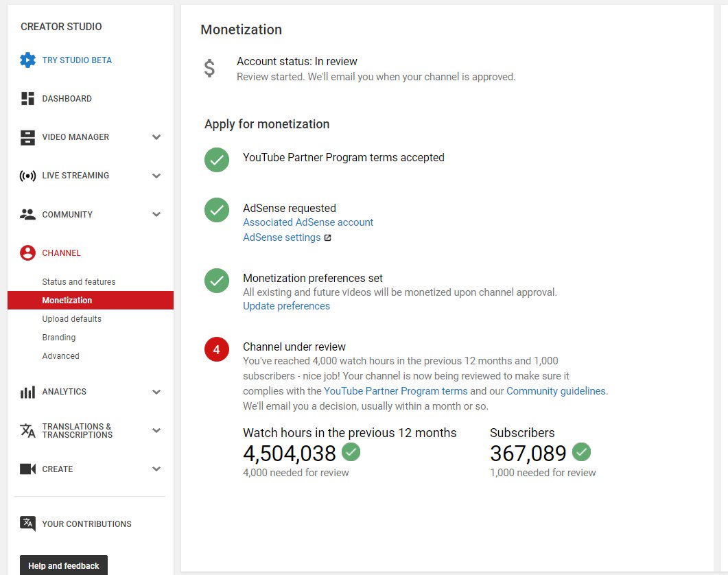Open AdSense settings link
Image resolution: width=728 pixels, height=575 pixels.
tap(282, 237)
